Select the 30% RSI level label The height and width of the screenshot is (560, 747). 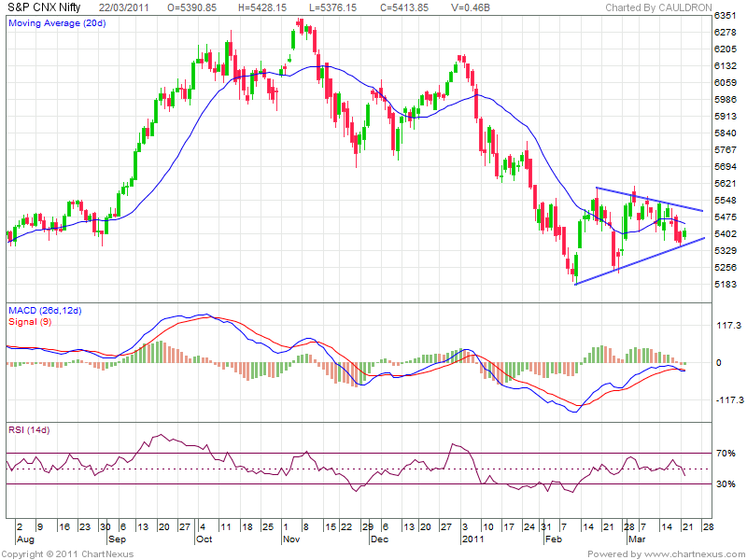[726, 484]
